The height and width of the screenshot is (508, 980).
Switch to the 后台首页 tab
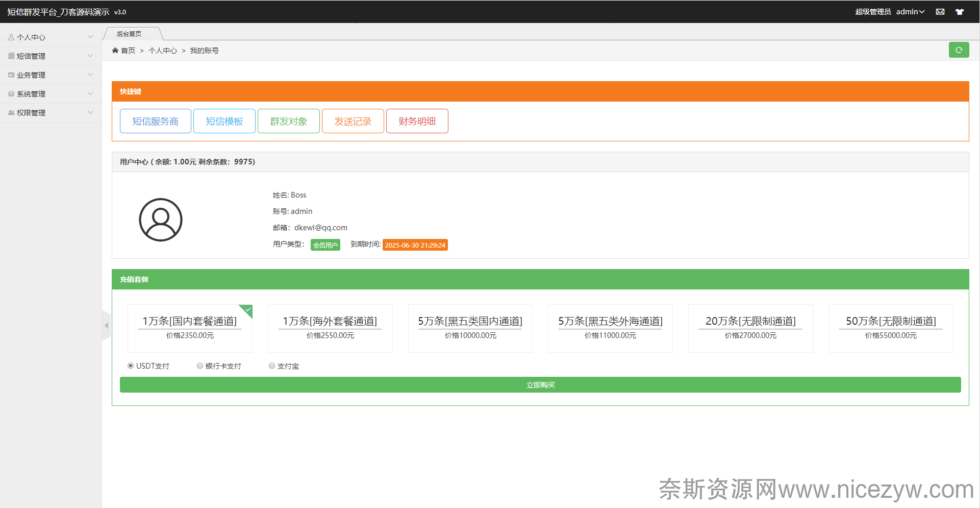click(x=130, y=34)
